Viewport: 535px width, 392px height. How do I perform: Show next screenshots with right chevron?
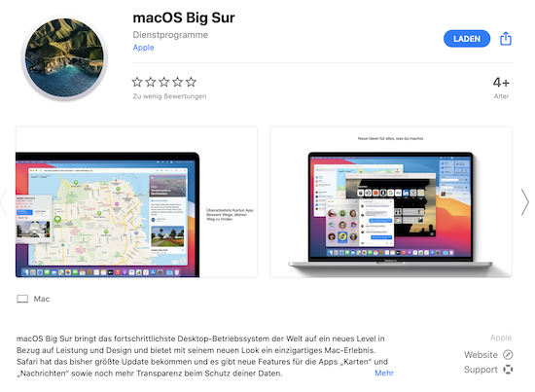pyautogui.click(x=524, y=202)
